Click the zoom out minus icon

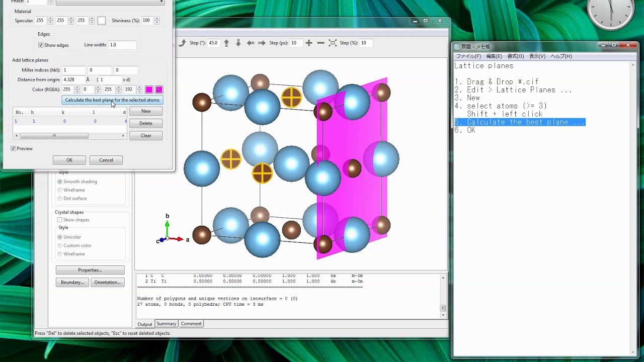[x=320, y=43]
